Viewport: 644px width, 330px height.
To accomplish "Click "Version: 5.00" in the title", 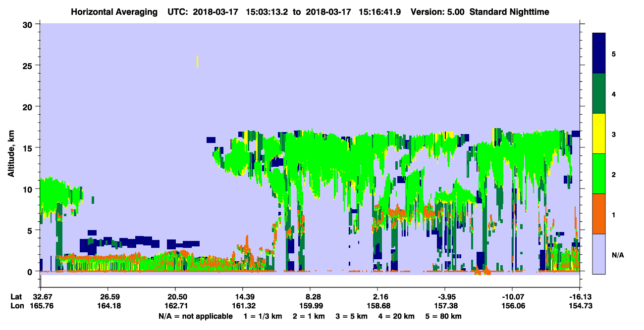I will tap(437, 12).
